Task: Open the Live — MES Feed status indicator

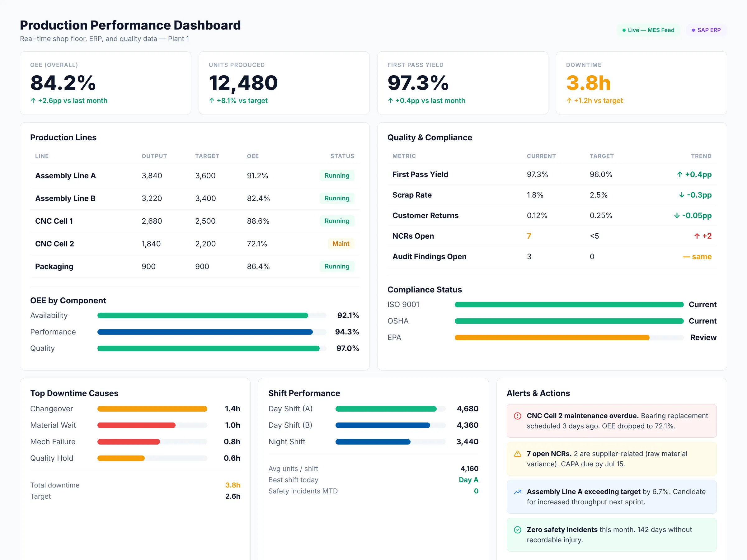Action: [x=648, y=30]
